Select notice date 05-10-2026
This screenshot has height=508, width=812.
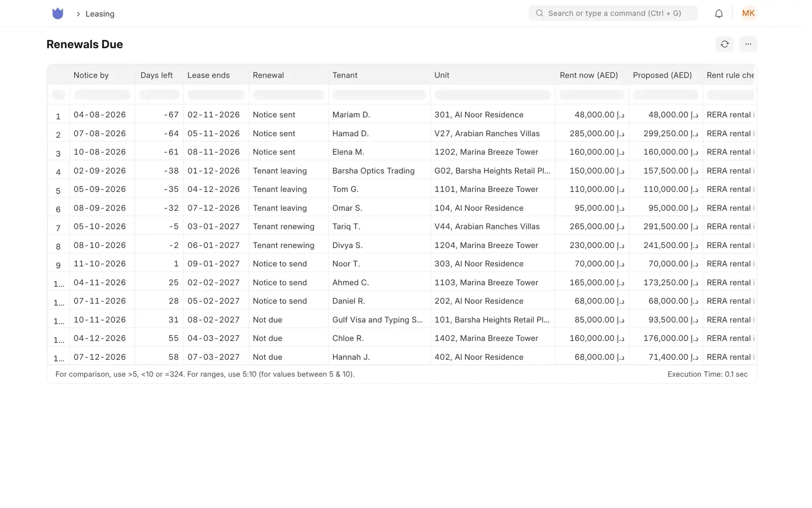click(x=102, y=226)
